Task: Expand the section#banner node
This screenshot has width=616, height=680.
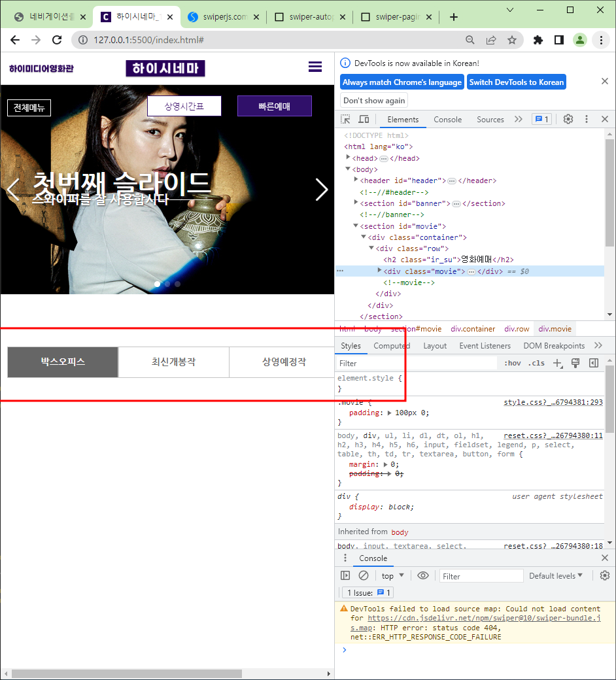Action: click(x=356, y=203)
